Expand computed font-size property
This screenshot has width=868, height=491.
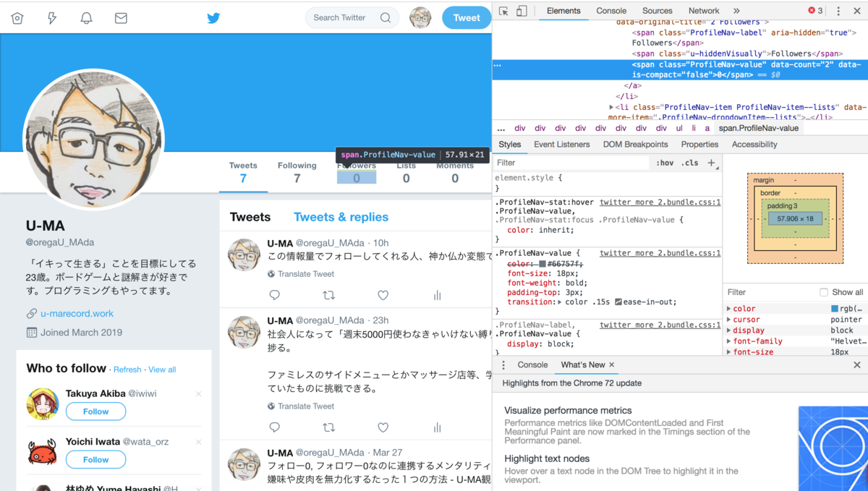click(x=728, y=351)
